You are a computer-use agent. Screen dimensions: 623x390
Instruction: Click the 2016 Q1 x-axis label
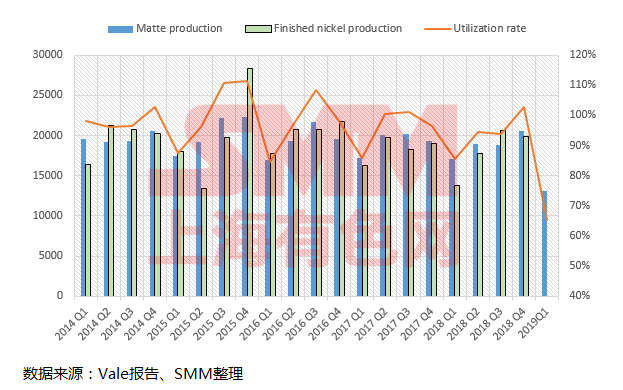(254, 324)
